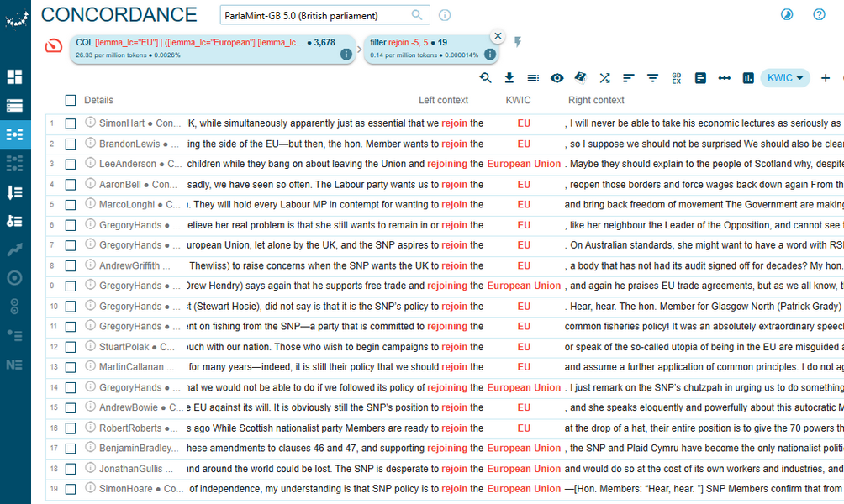
Task: Open the Details column header menu
Action: pyautogui.click(x=98, y=99)
